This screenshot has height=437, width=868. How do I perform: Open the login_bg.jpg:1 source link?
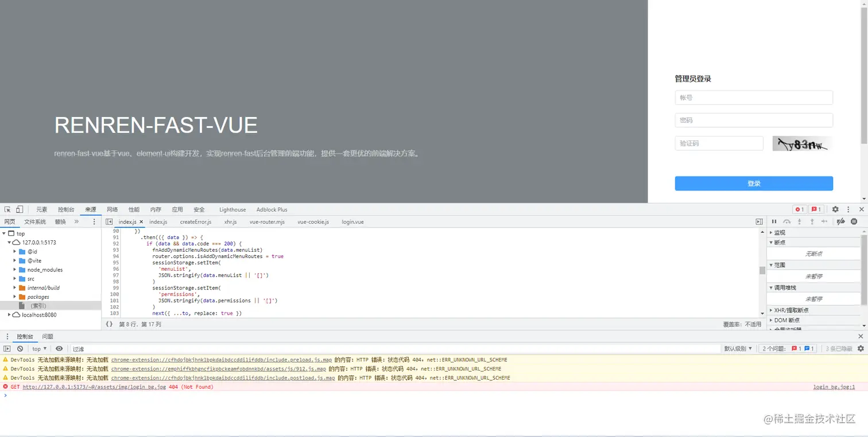tap(834, 387)
